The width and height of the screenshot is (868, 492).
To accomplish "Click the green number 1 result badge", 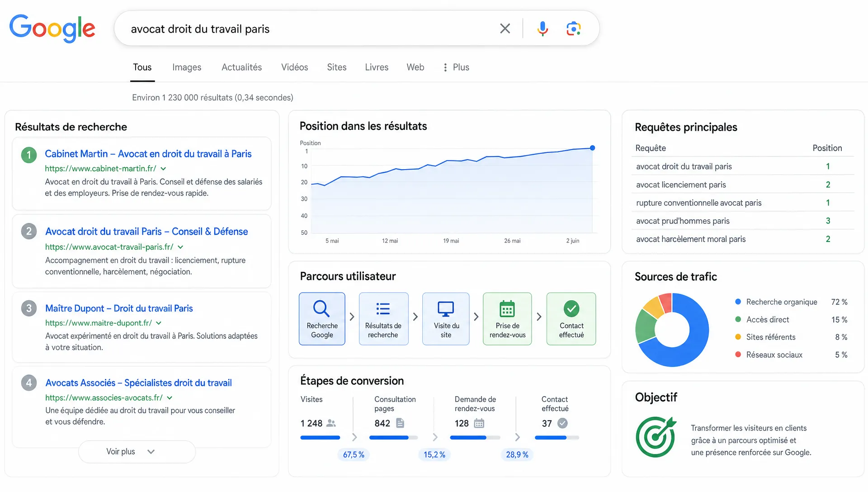I will (29, 155).
